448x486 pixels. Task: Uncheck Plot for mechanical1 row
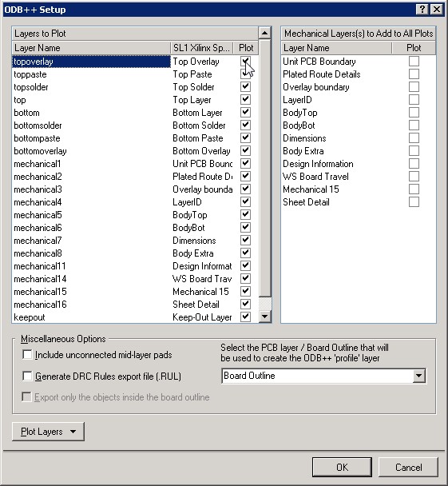point(245,163)
